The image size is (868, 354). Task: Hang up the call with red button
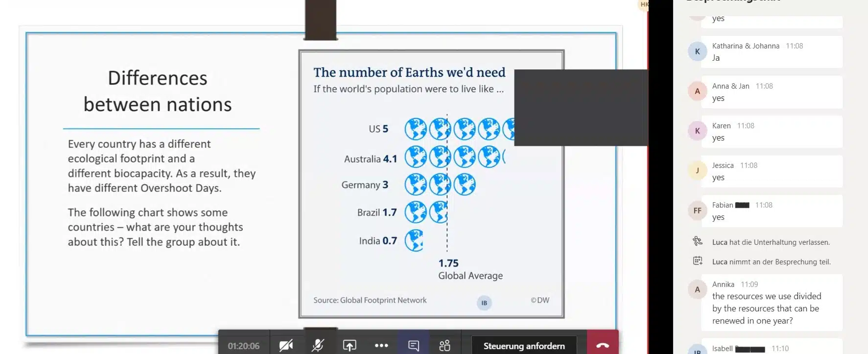tap(603, 345)
